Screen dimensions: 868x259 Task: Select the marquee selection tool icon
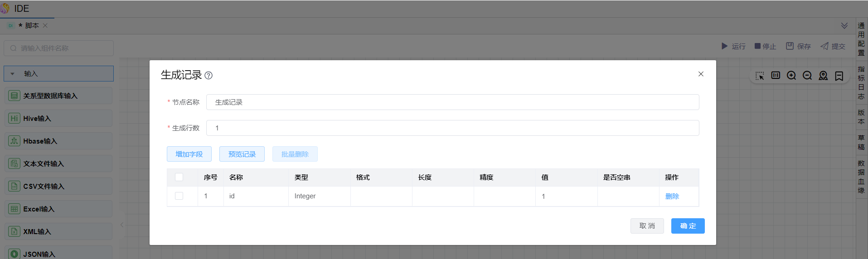point(760,76)
